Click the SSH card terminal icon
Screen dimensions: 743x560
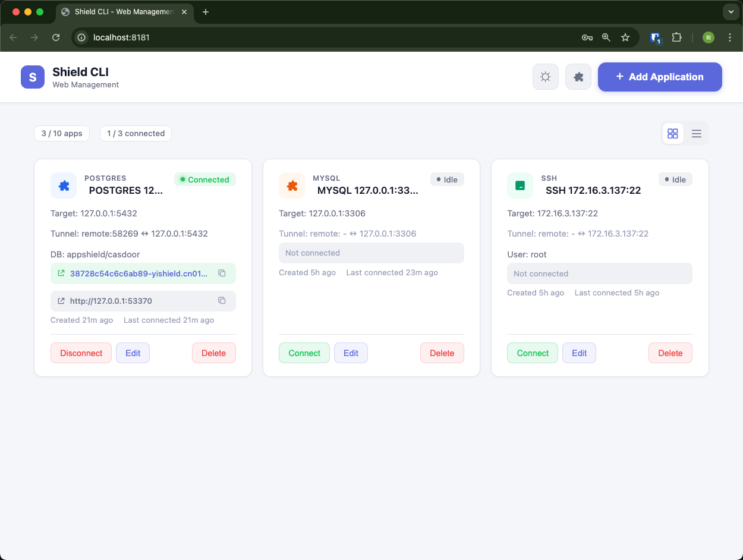tap(520, 185)
